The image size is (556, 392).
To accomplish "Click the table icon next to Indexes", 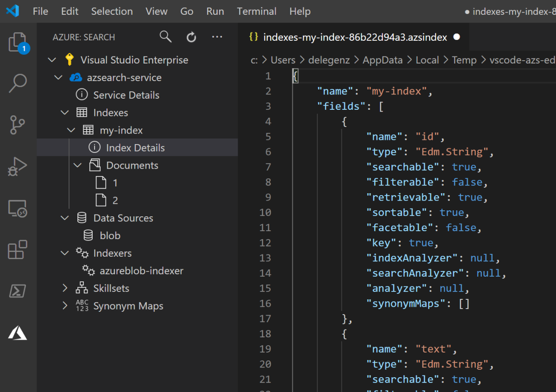I will click(x=82, y=113).
